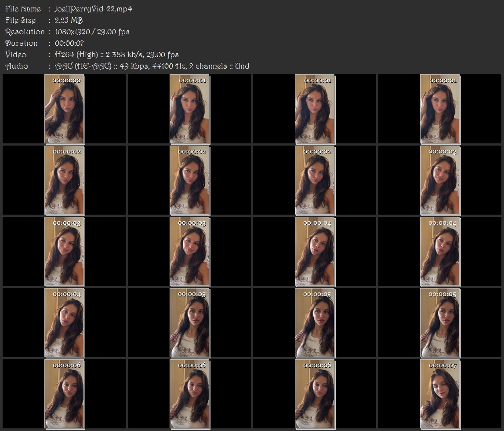Click the file size value 2.25 MB
The height and width of the screenshot is (431, 504).
click(69, 20)
